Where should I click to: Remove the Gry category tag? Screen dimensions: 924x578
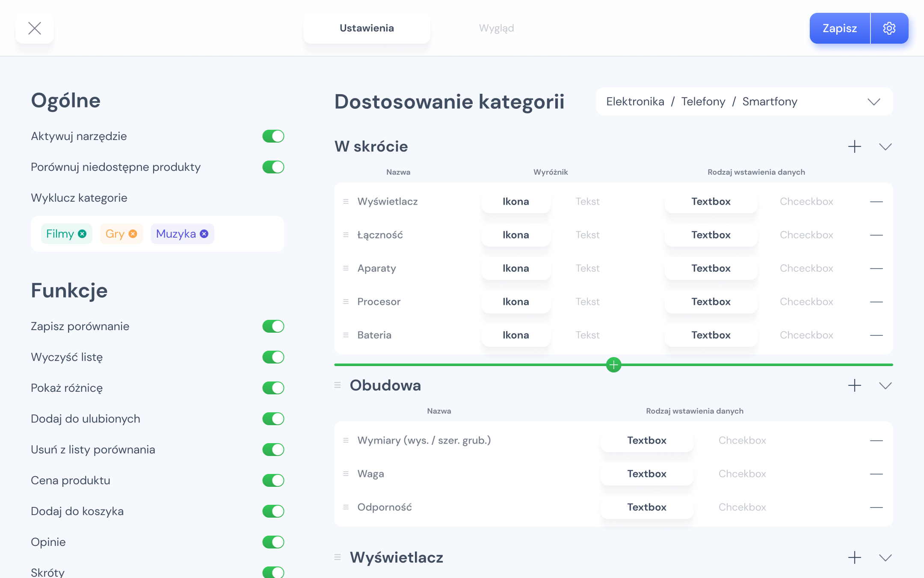click(133, 234)
